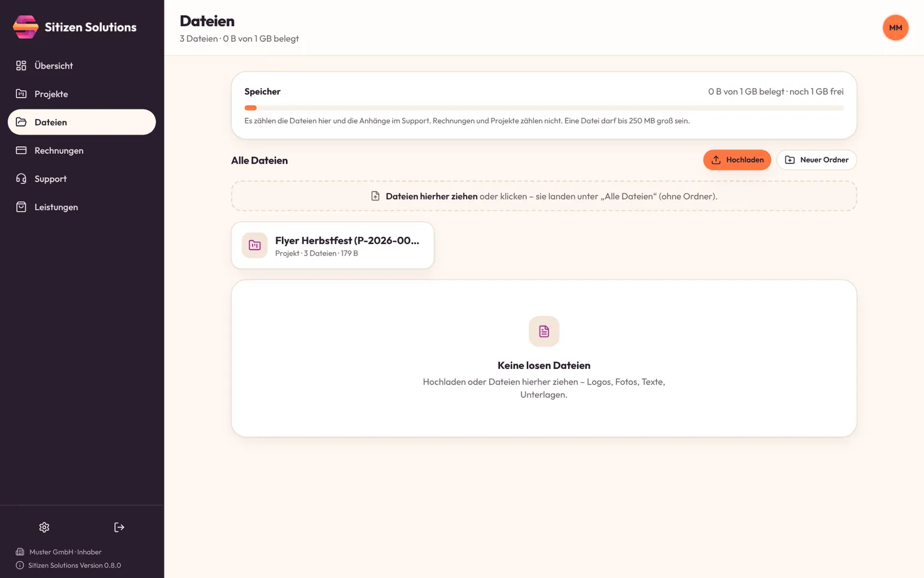This screenshot has width=924, height=578.
Task: Create a folder with Neuer Ordner
Action: coord(817,160)
